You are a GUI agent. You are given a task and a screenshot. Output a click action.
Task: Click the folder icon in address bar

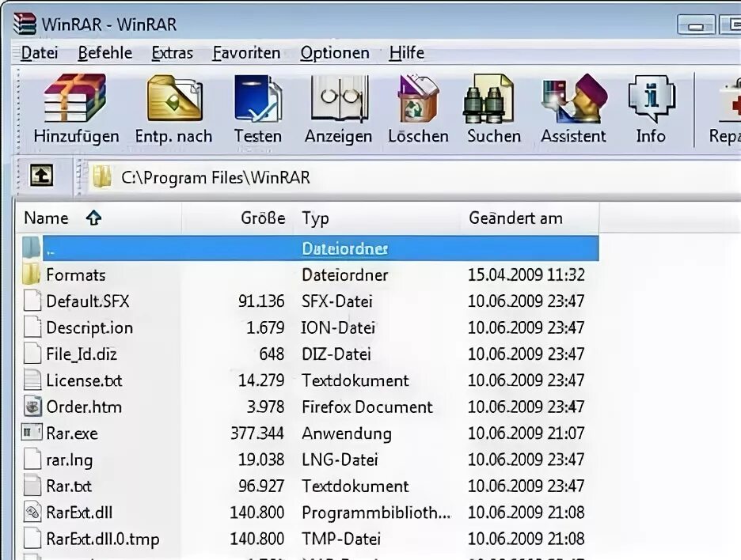(101, 176)
